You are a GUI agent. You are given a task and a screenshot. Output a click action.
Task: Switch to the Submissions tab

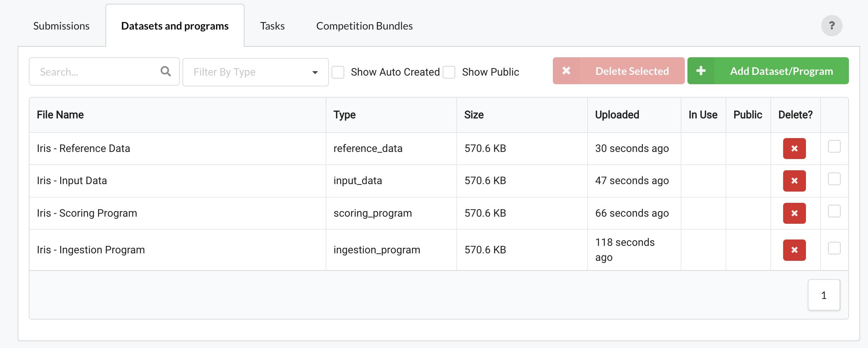coord(61,26)
